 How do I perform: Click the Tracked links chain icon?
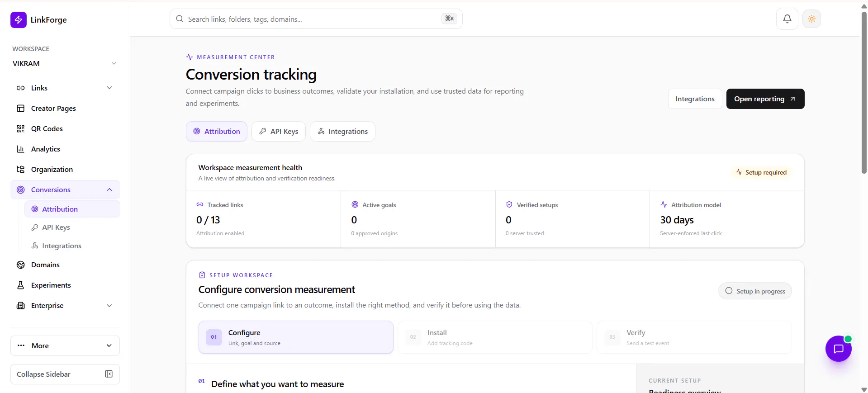(200, 204)
